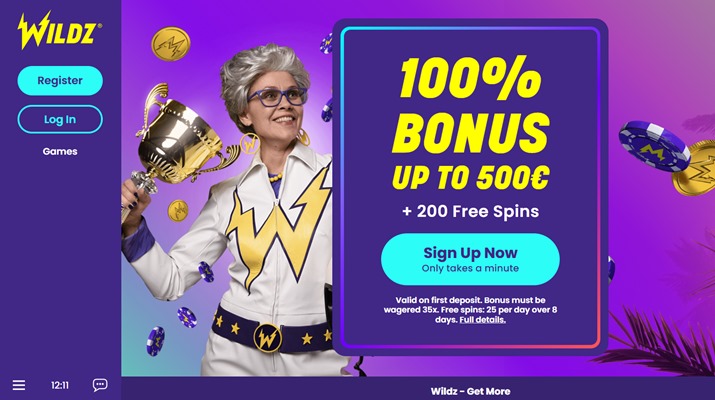Click the Sign Up Now button

(470, 260)
